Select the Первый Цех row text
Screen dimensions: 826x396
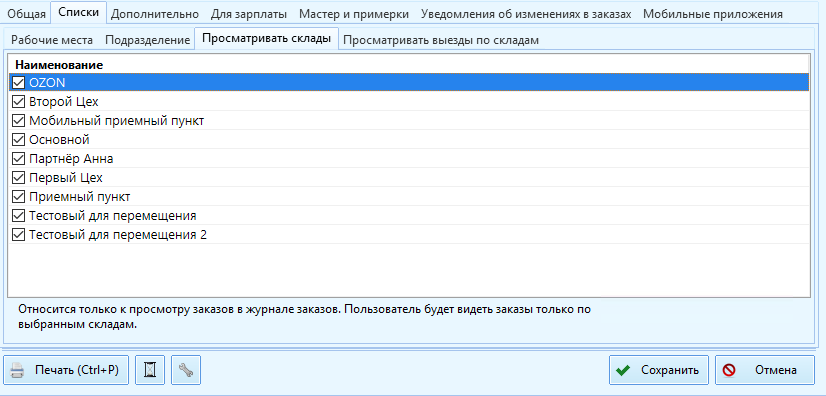(66, 177)
